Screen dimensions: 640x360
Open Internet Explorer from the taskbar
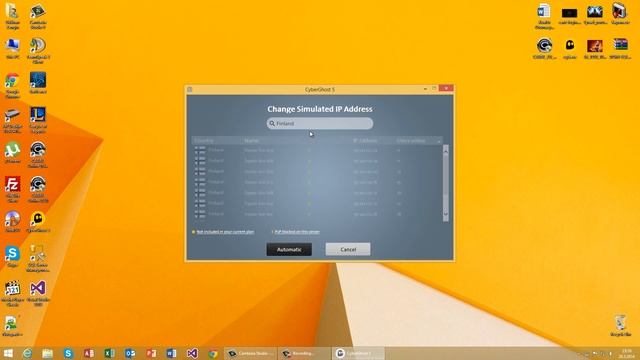pyautogui.click(x=27, y=353)
